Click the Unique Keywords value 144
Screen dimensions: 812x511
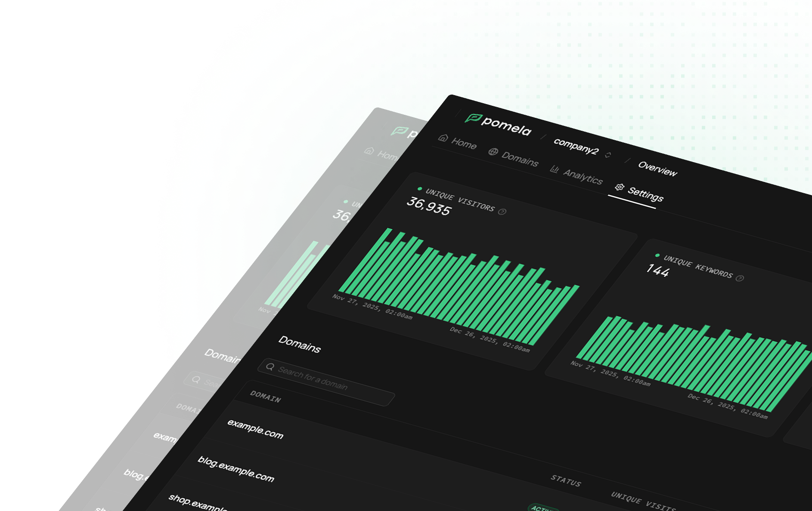click(657, 270)
